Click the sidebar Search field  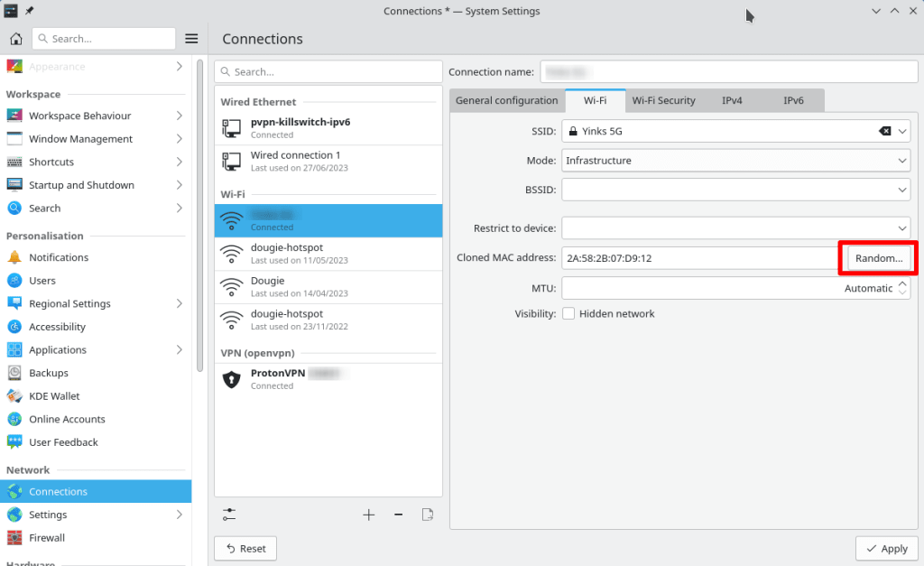coord(104,39)
